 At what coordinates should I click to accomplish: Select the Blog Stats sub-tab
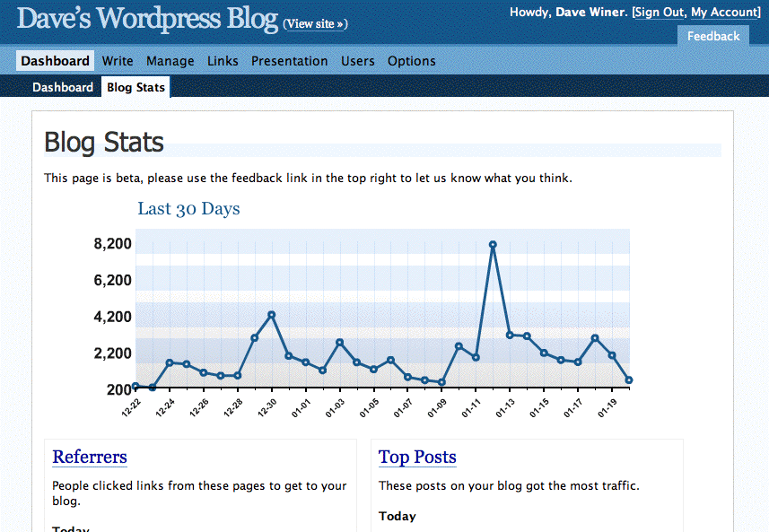pyautogui.click(x=135, y=87)
